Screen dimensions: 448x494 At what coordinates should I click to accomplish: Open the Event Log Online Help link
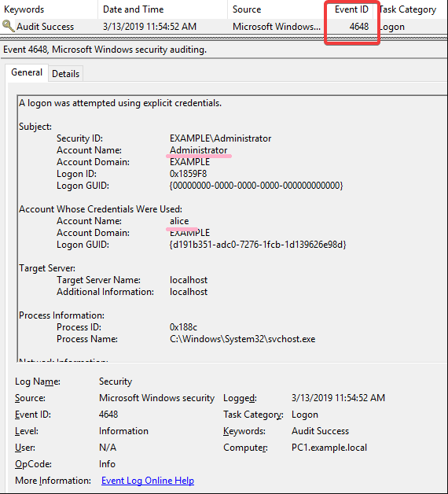point(148,481)
